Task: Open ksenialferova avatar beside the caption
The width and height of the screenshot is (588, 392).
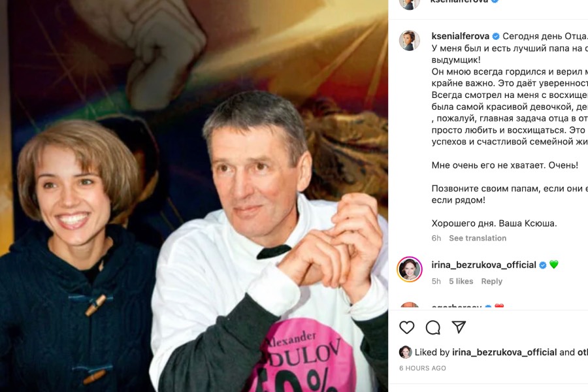Action: point(409,41)
